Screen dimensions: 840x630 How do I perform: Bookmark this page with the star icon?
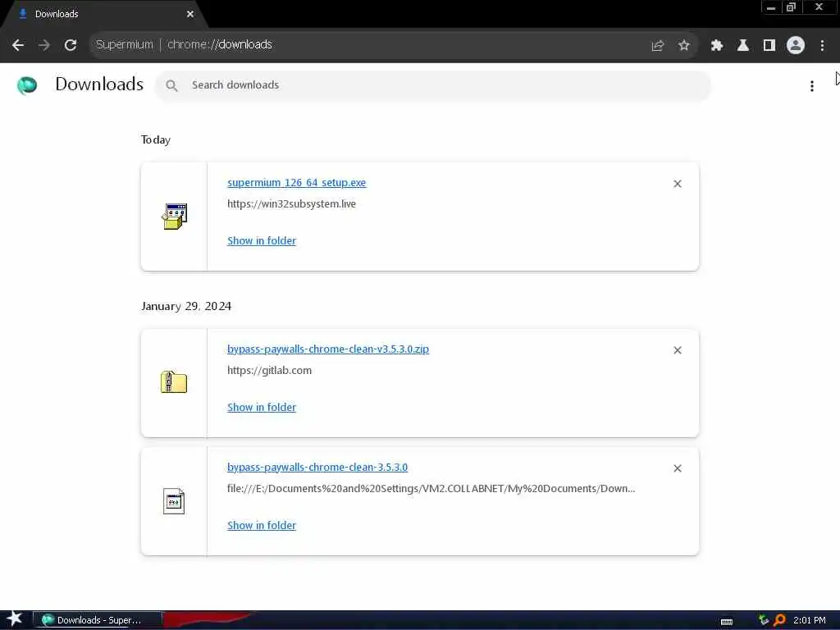[683, 46]
